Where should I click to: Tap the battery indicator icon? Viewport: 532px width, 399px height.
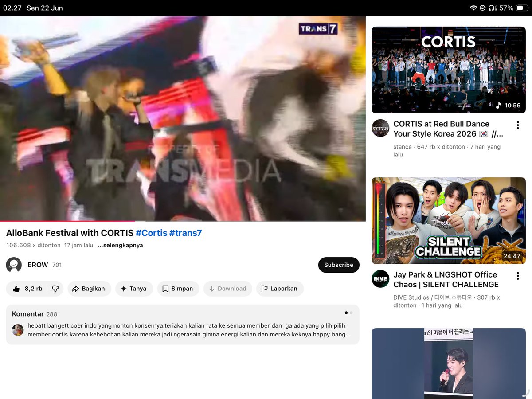[x=522, y=8]
